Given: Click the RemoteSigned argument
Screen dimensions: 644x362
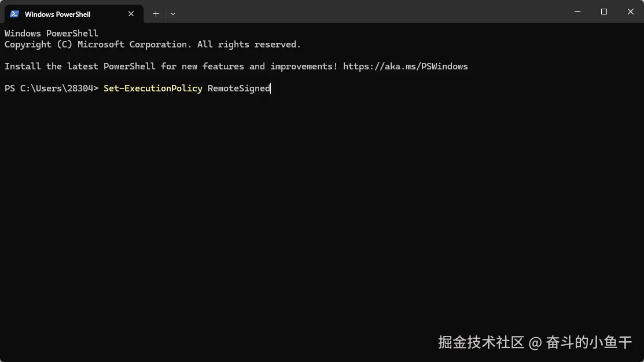Looking at the screenshot, I should [x=238, y=88].
